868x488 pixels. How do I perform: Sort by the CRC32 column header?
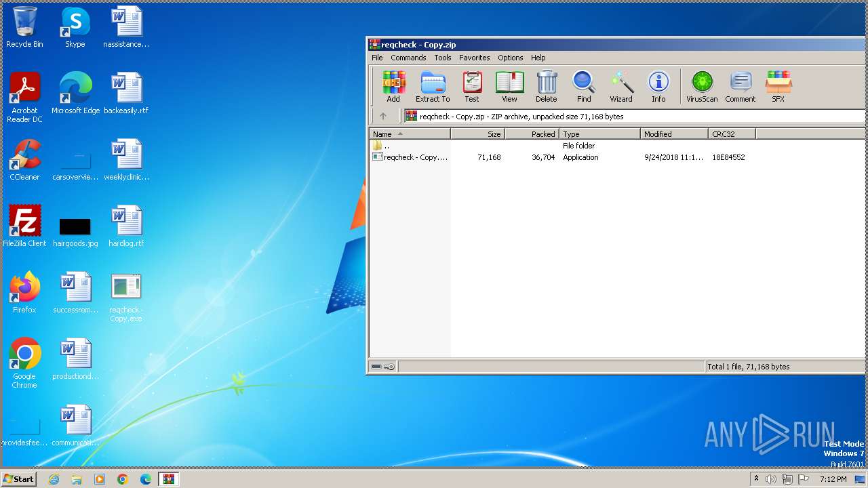[732, 134]
